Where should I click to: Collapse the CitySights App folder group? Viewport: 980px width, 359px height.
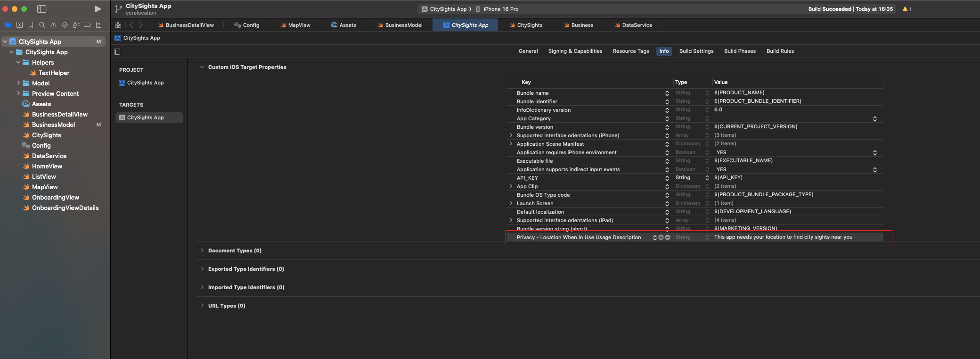(11, 52)
